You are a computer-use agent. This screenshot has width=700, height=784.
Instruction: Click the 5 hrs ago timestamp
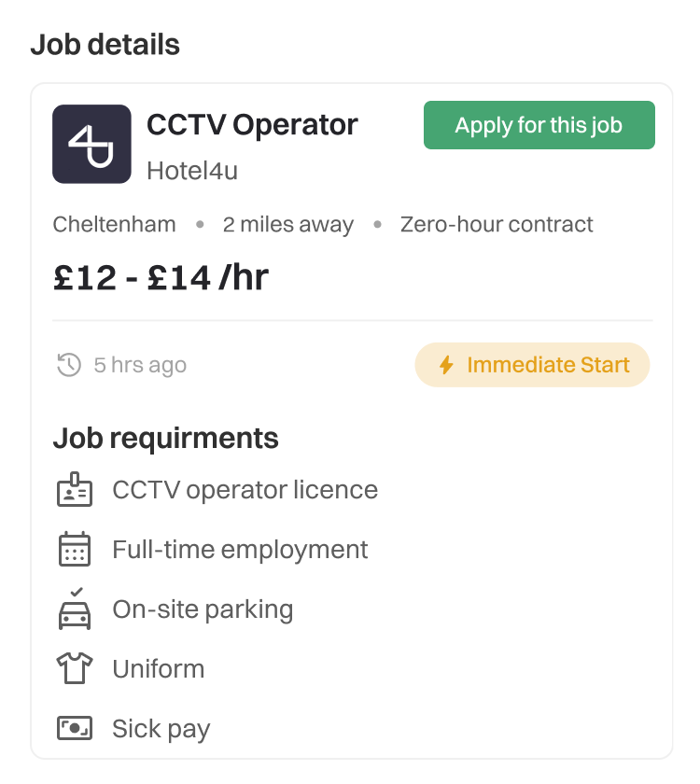(140, 365)
